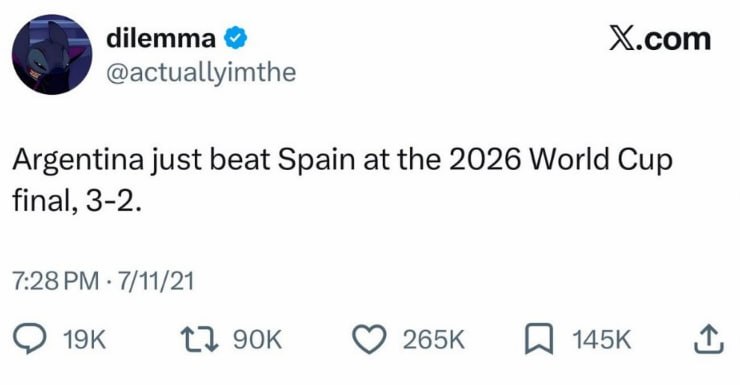View the 145K bookmarks count
The width and height of the screenshot is (740, 385).
point(602,339)
